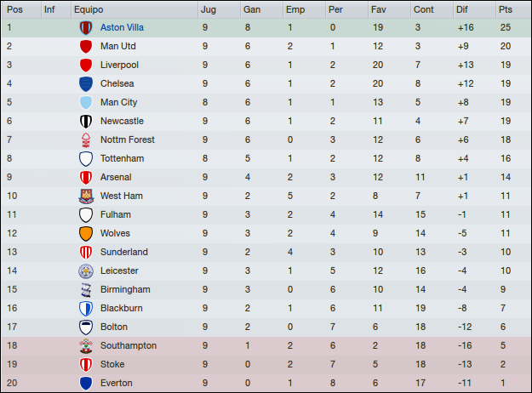Screen dimensions: 532x393
Task: Select the Birmingham club badge
Action: pyautogui.click(x=86, y=289)
